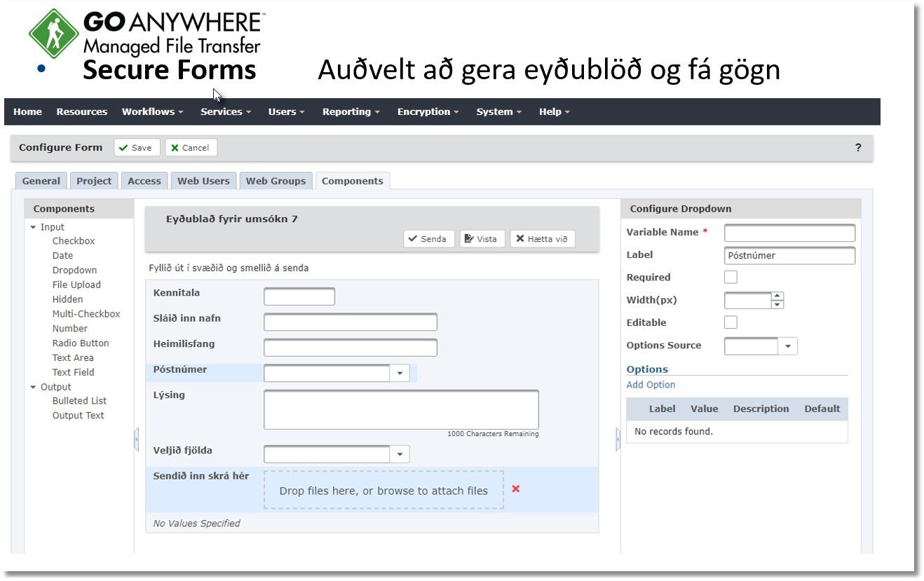Open the Users menu

pos(286,111)
